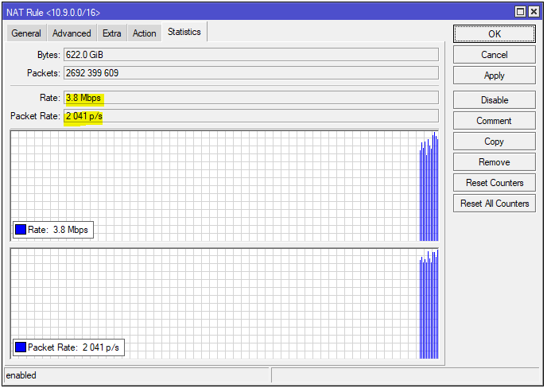
Task: Select the Statistics tab
Action: (184, 32)
